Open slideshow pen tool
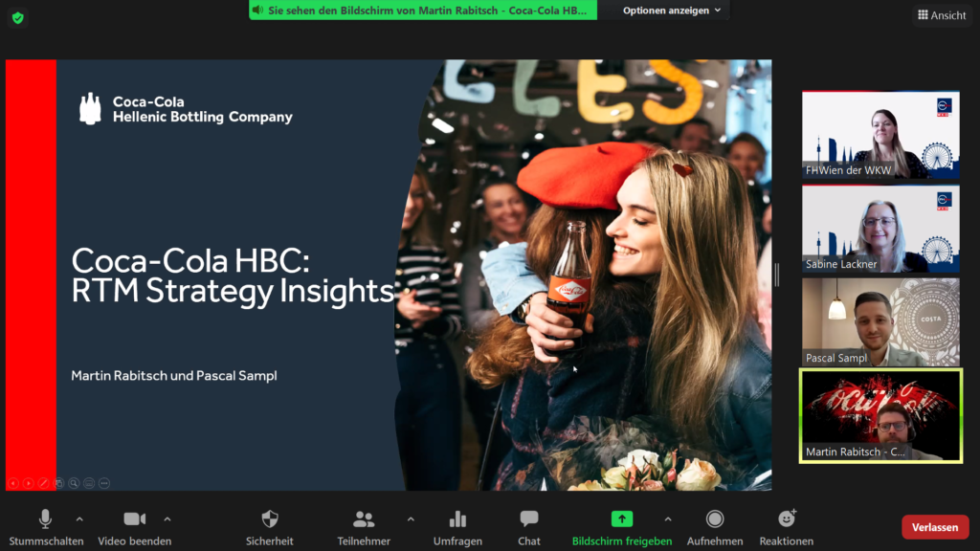The height and width of the screenshot is (551, 980). 43,483
